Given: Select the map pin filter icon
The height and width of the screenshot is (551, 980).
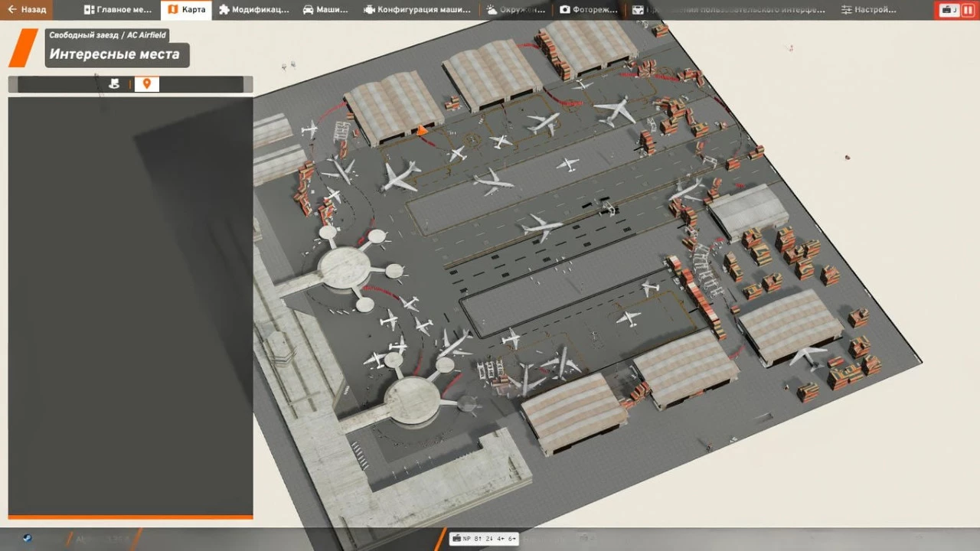Looking at the screenshot, I should point(146,84).
